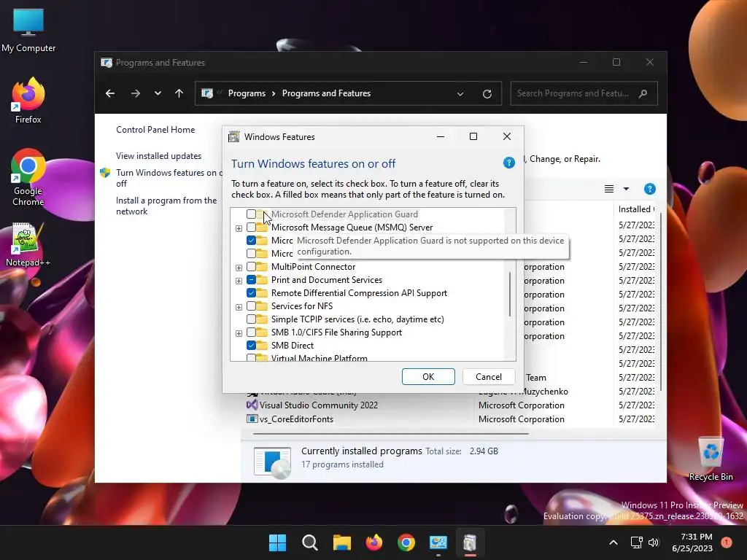The image size is (747, 560).
Task: Click Programs and Features breadcrumb
Action: tap(326, 93)
